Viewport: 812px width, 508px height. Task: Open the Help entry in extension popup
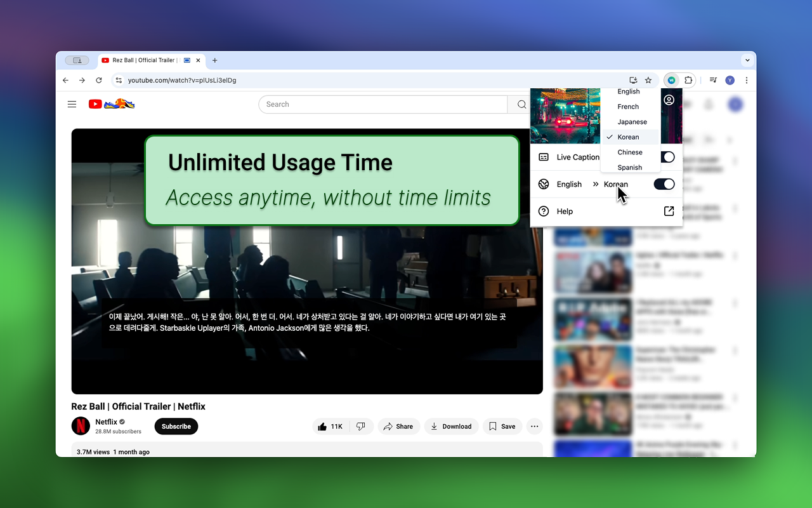coord(606,211)
